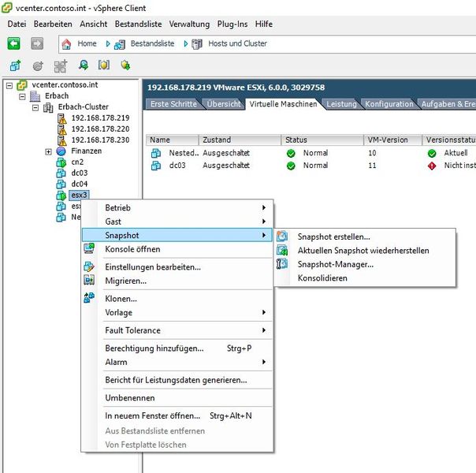The width and height of the screenshot is (476, 473).
Task: Expand the Gast submenu arrow
Action: 264,222
